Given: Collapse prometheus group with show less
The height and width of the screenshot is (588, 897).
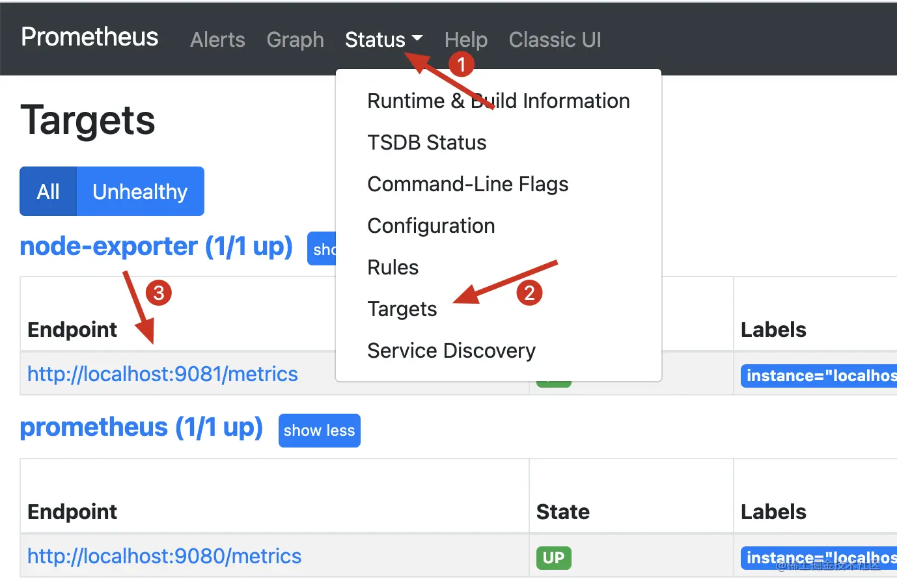Looking at the screenshot, I should click(x=319, y=431).
